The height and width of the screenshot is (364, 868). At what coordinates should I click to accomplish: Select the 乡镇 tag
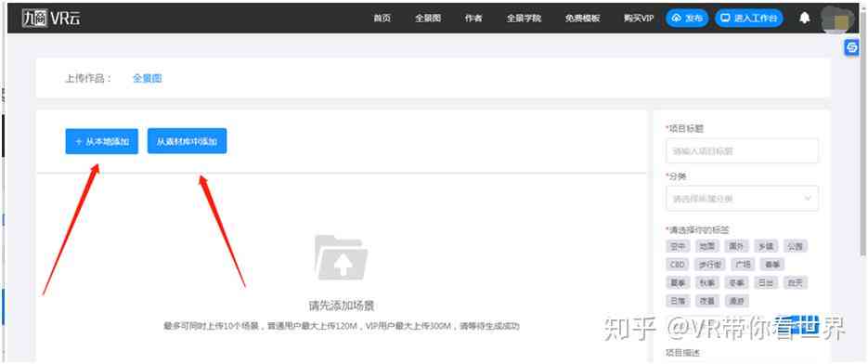coord(766,246)
